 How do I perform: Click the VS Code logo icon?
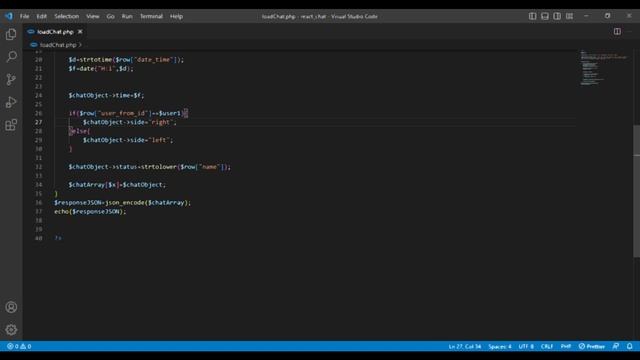click(9, 16)
